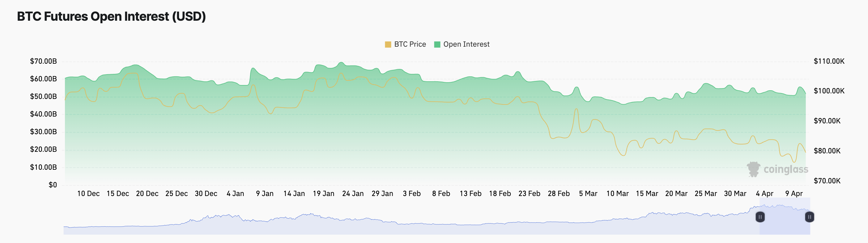Click the coinglass mascot watermark icon
Screen dimensions: 868x243
point(753,169)
